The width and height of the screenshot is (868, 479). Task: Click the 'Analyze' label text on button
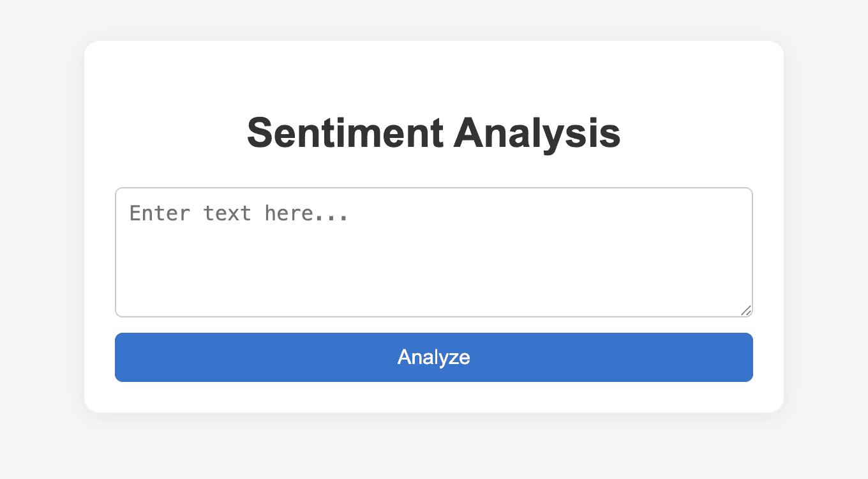(x=433, y=357)
